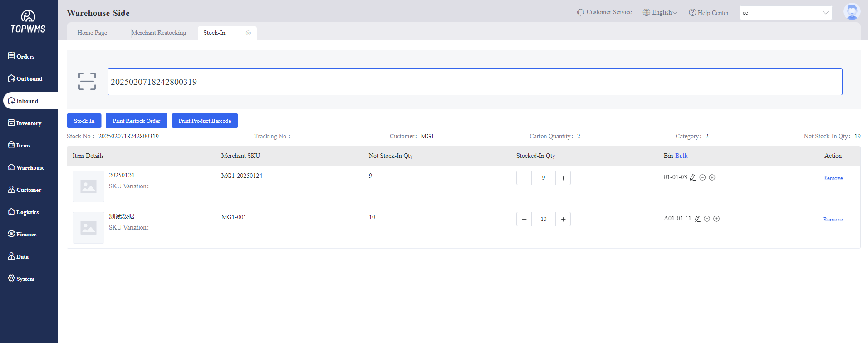Click edit pencil icon for bin 01-01-03

(693, 177)
